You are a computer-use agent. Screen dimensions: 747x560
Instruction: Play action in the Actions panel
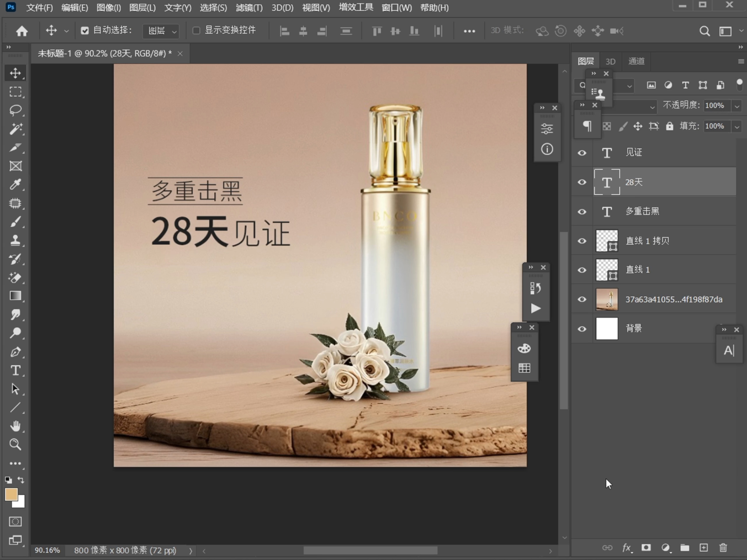point(536,308)
